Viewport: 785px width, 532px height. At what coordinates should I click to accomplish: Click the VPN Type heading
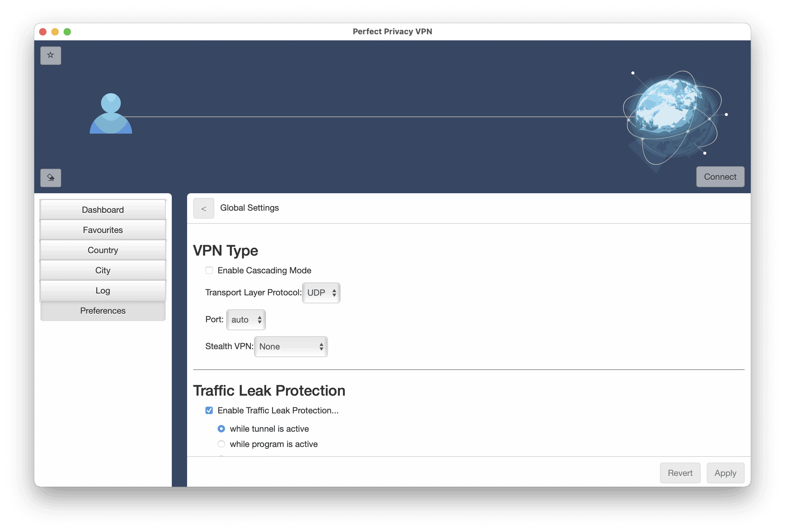click(x=226, y=251)
